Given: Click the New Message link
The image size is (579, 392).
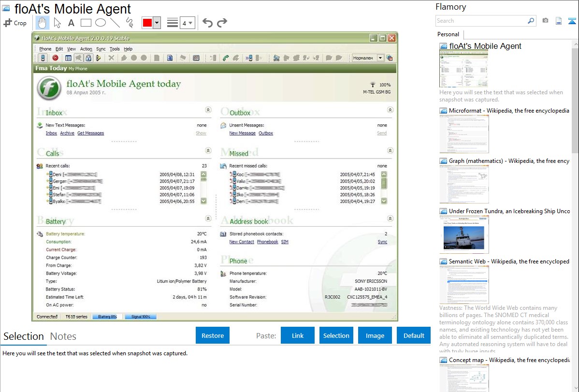Looking at the screenshot, I should [x=242, y=133].
